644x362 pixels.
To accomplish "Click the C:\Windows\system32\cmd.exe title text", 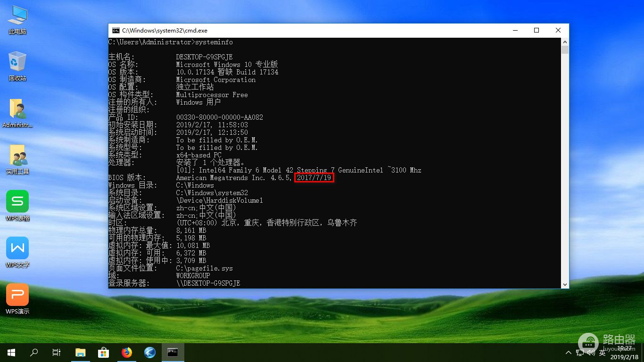I will tap(165, 31).
